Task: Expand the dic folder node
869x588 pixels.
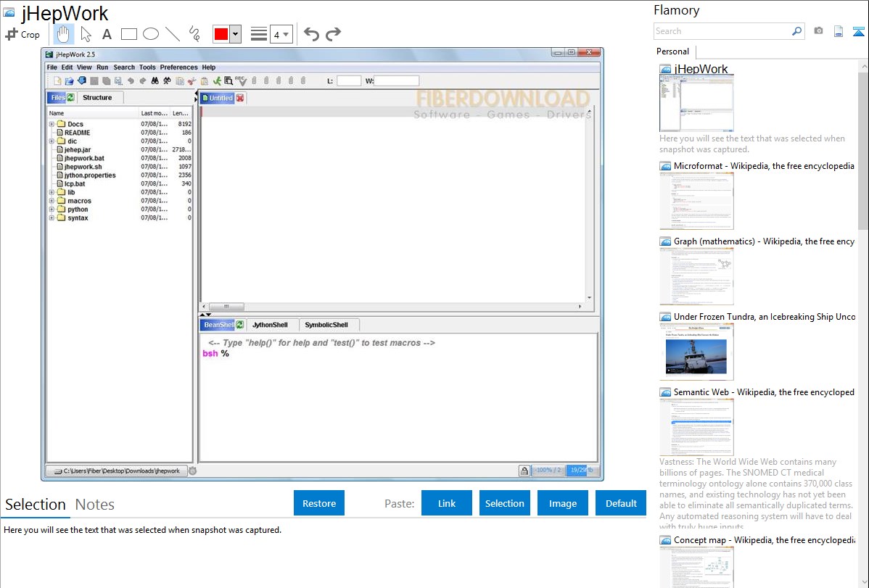Action: click(52, 141)
